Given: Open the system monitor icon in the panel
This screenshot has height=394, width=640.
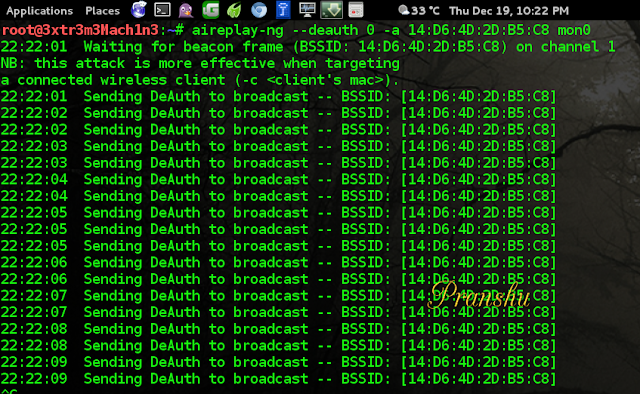Looking at the screenshot, I should [x=307, y=10].
